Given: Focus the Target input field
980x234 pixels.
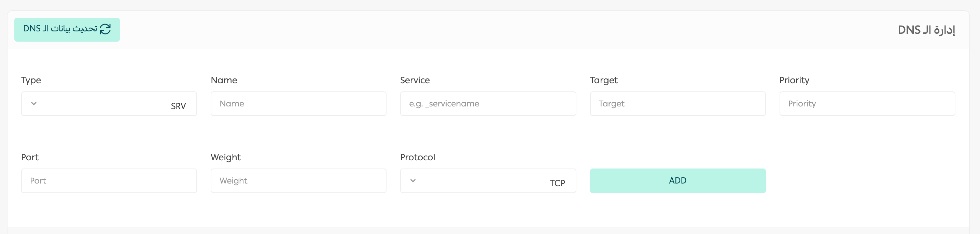Looking at the screenshot, I should click(x=677, y=104).
